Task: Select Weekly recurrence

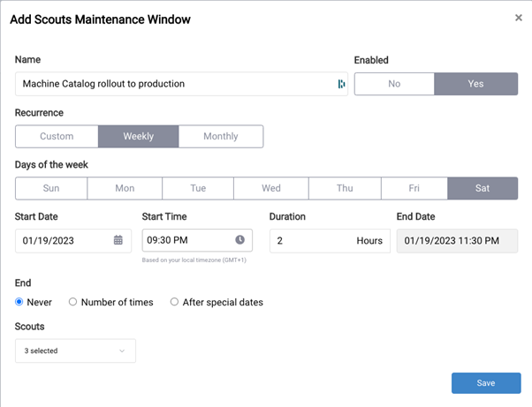Action: click(138, 137)
